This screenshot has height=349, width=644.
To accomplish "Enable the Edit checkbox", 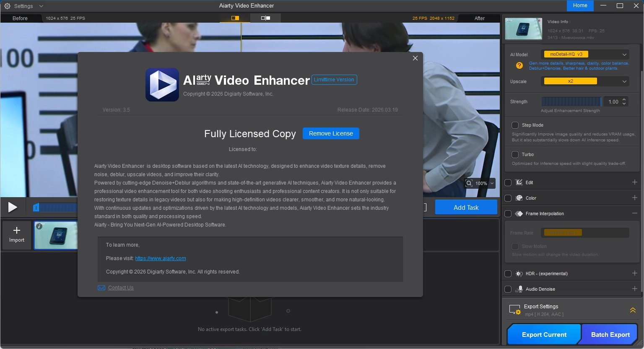I will click(x=508, y=182).
